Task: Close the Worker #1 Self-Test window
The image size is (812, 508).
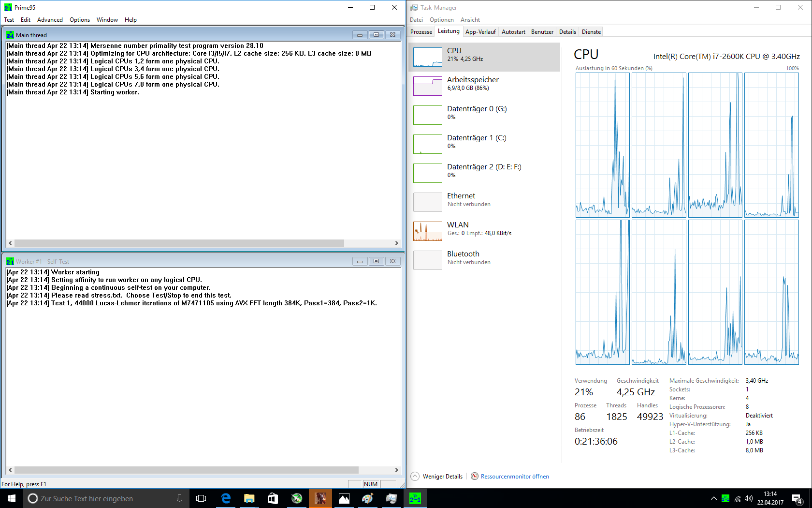Action: tap(392, 261)
